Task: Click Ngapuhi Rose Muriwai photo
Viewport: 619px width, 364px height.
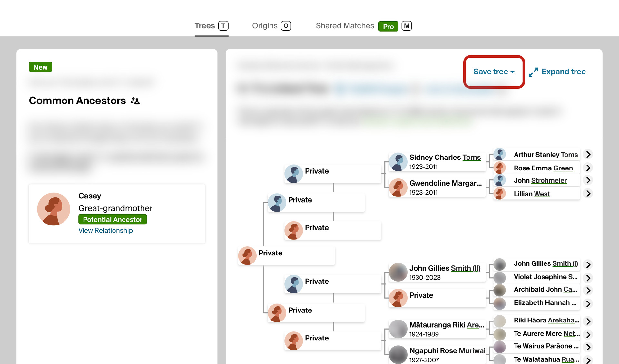Action: click(x=398, y=355)
